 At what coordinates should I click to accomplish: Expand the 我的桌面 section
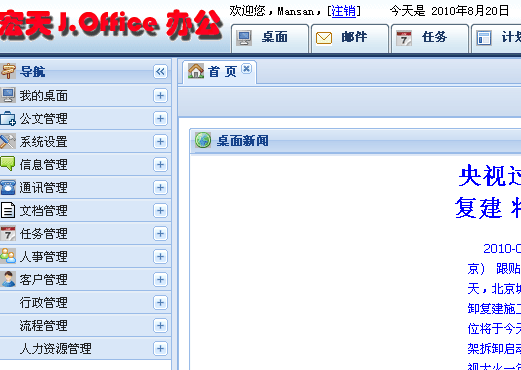tap(160, 96)
